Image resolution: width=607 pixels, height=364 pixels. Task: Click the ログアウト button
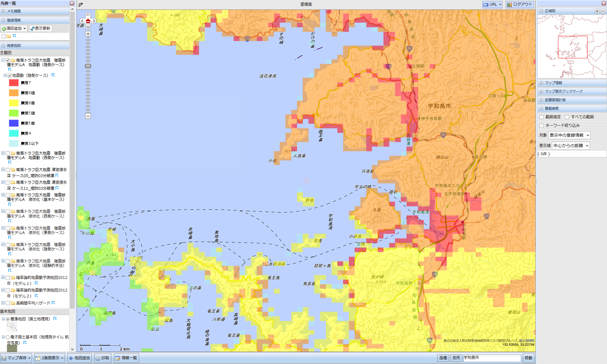520,4
